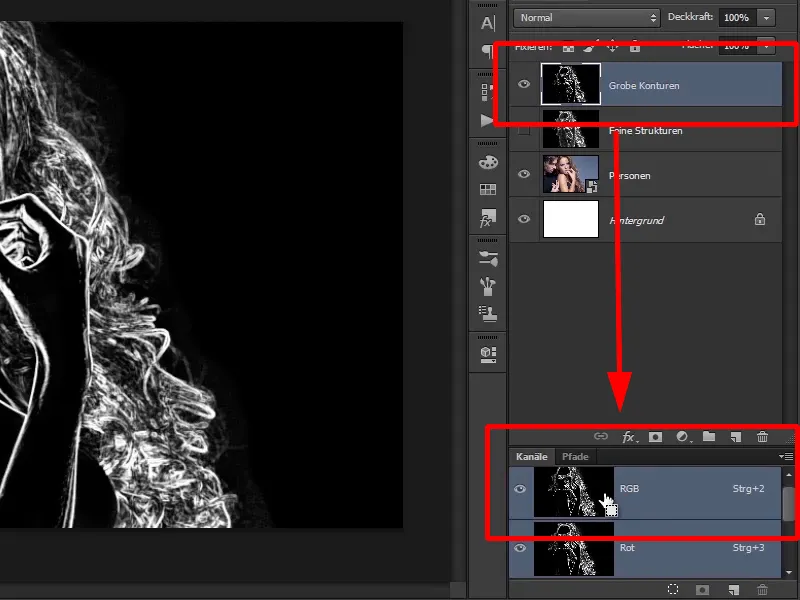Screen dimensions: 800x600
Task: Click the Deckkraft label
Action: pyautogui.click(x=690, y=17)
